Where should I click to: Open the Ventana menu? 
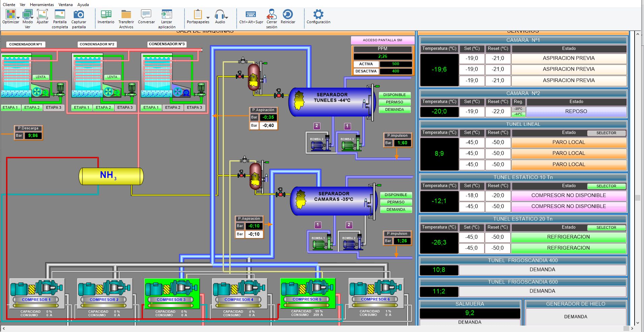pyautogui.click(x=65, y=5)
